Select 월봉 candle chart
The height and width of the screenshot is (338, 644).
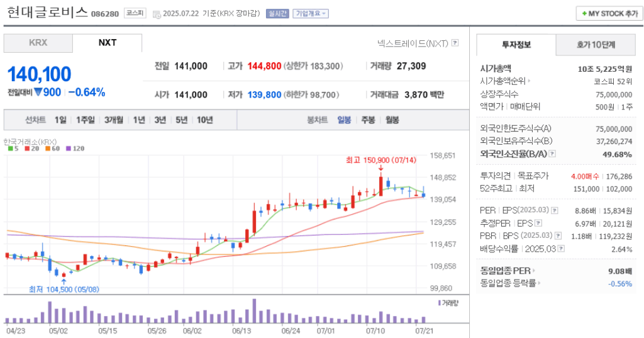tap(392, 120)
